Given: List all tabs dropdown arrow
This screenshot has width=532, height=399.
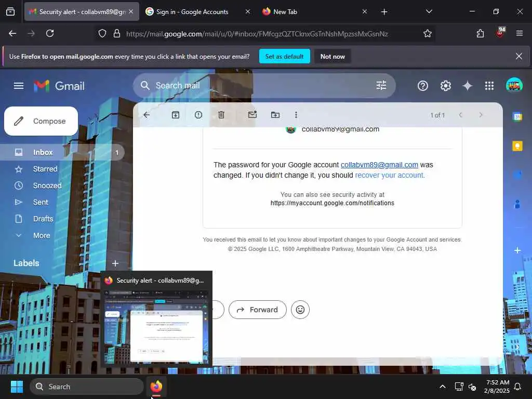Looking at the screenshot, I should pos(429,11).
